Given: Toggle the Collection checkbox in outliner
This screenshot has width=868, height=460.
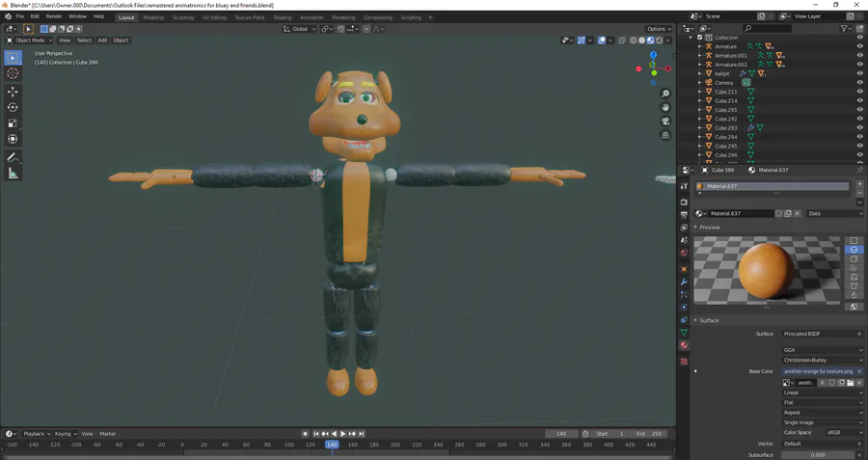Looking at the screenshot, I should pyautogui.click(x=700, y=38).
